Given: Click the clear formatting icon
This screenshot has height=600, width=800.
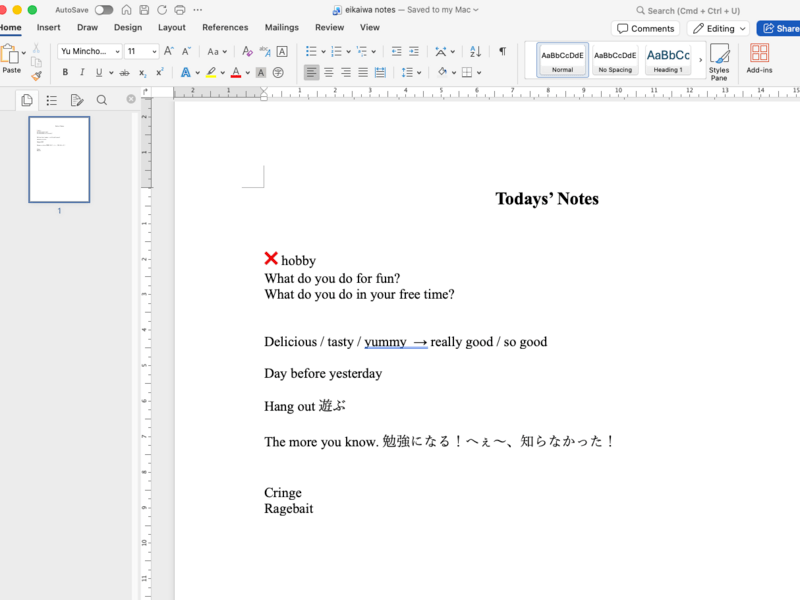Looking at the screenshot, I should tap(247, 51).
